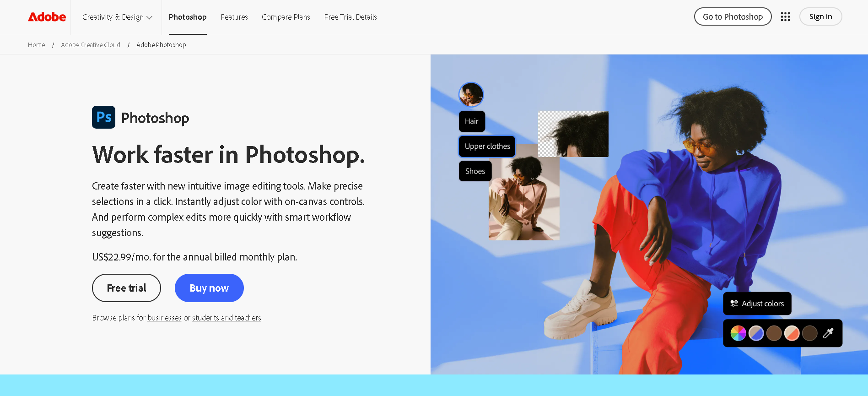Image resolution: width=868 pixels, height=396 pixels.
Task: Choose the blue-lavender split swatch
Action: pos(756,333)
